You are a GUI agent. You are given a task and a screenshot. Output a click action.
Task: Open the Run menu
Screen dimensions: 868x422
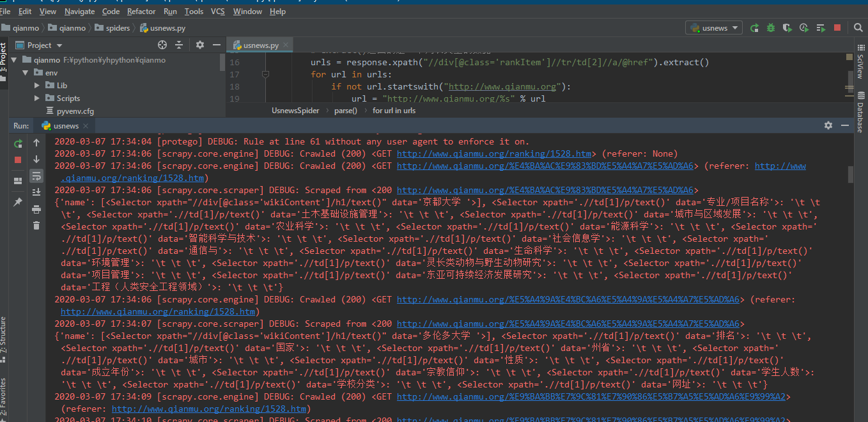(x=170, y=12)
